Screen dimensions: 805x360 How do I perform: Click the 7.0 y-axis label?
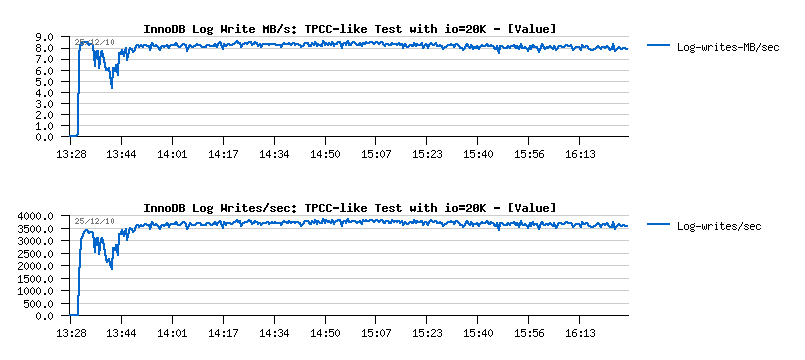[x=45, y=60]
